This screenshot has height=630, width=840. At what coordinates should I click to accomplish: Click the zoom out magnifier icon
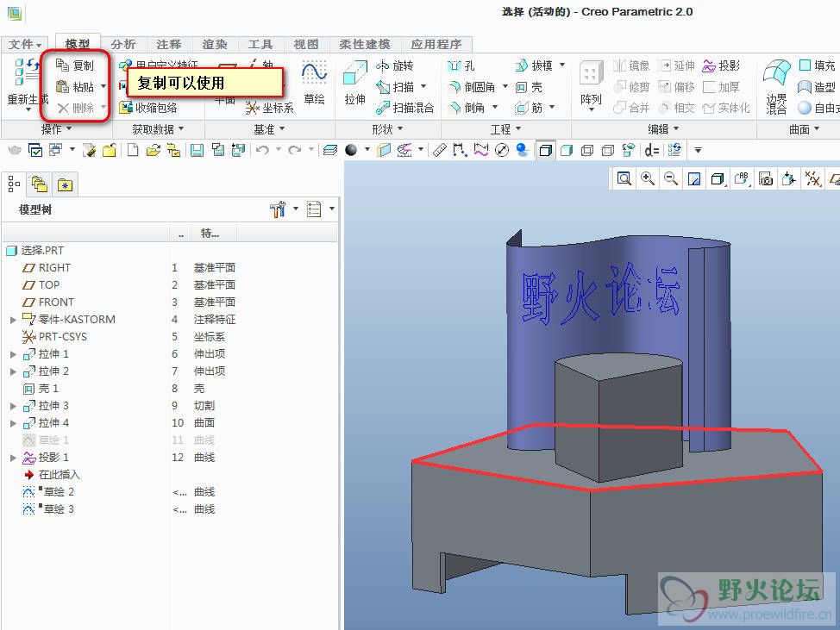670,178
